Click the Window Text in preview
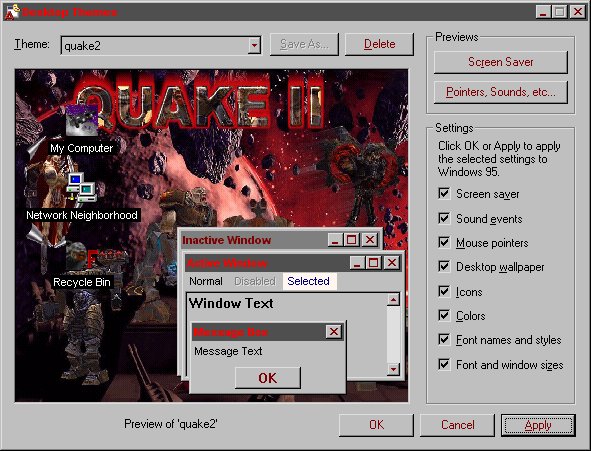Viewport: 591px width, 451px height. [x=231, y=303]
